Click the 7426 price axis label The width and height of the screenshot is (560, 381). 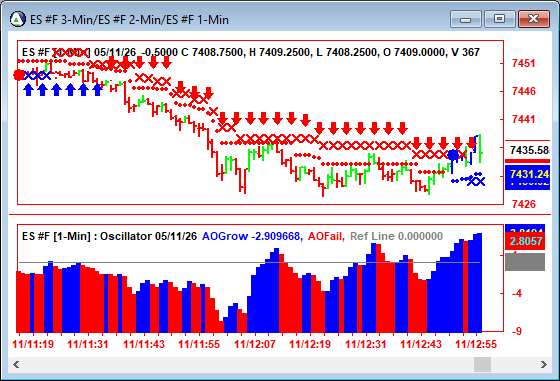pyautogui.click(x=523, y=204)
